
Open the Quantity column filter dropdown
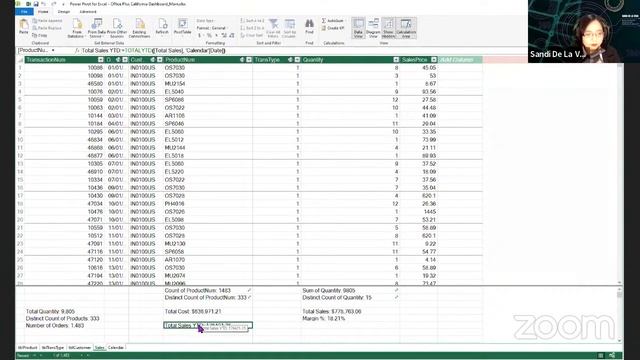point(396,60)
